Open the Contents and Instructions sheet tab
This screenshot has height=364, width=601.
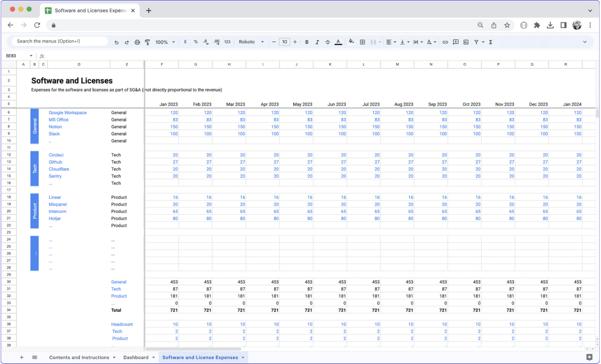coord(79,357)
